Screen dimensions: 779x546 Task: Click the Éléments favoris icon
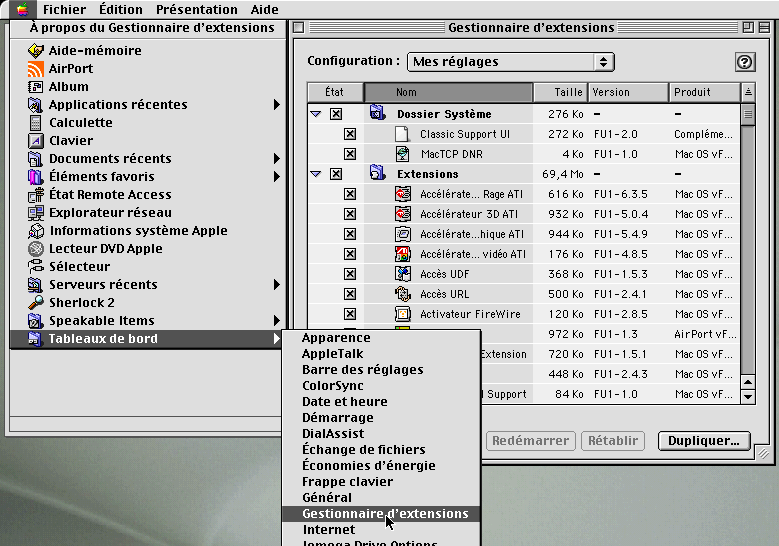pyautogui.click(x=36, y=176)
